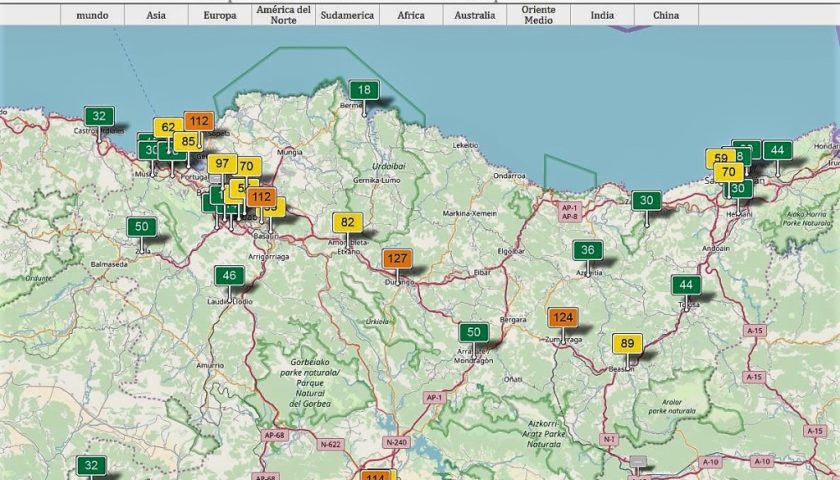The width and height of the screenshot is (840, 480).
Task: Select the Sudamerica tab
Action: pos(346,15)
